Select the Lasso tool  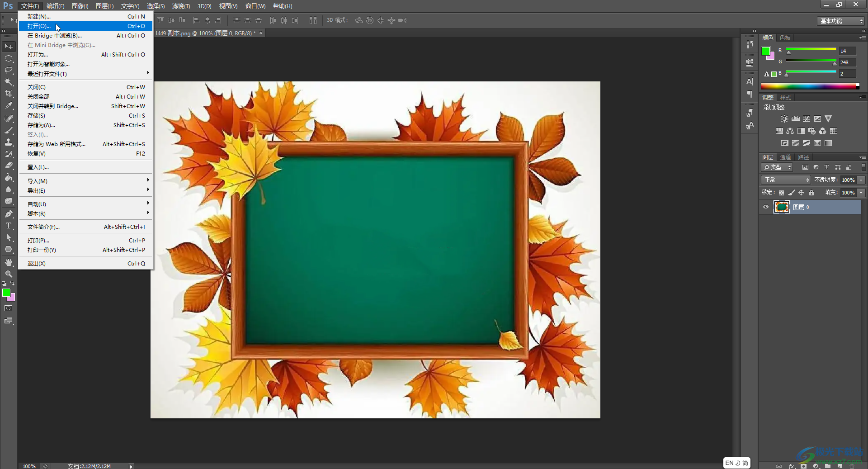pos(9,70)
